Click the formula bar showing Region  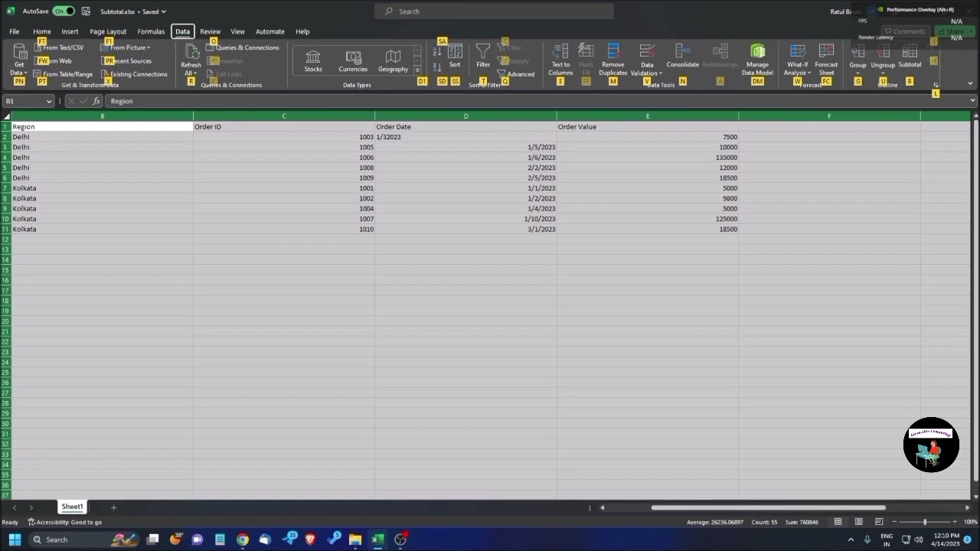point(536,101)
